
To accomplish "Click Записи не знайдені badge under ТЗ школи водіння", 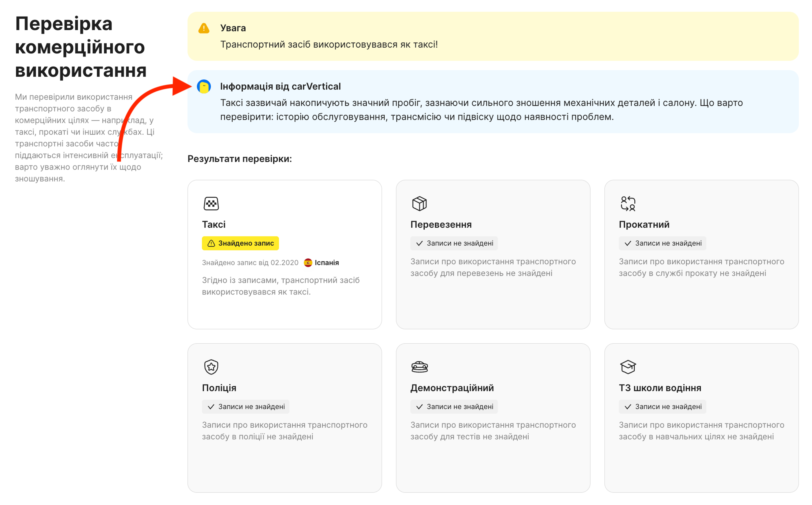I will click(x=662, y=406).
